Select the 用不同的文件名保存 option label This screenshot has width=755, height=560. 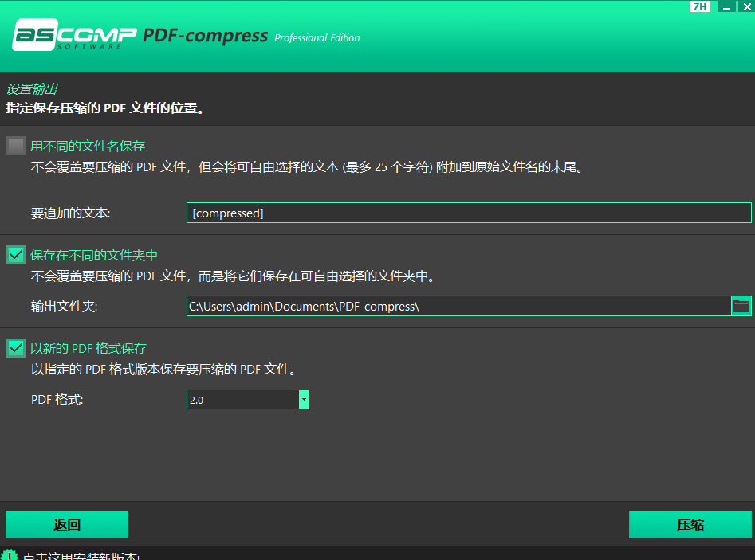click(88, 146)
